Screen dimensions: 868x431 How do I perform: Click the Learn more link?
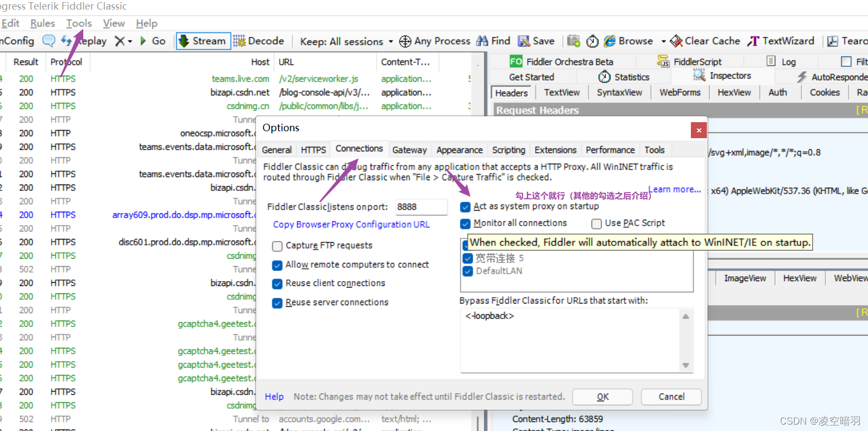(x=675, y=189)
